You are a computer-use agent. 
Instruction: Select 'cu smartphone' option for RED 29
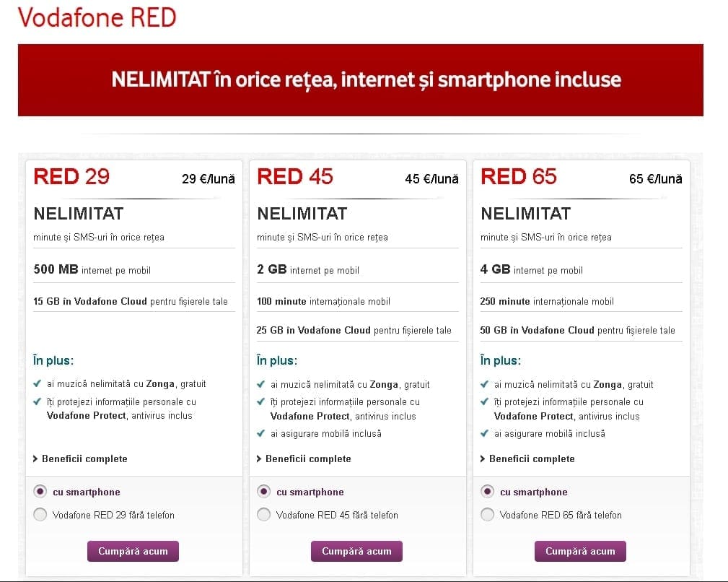tap(40, 492)
